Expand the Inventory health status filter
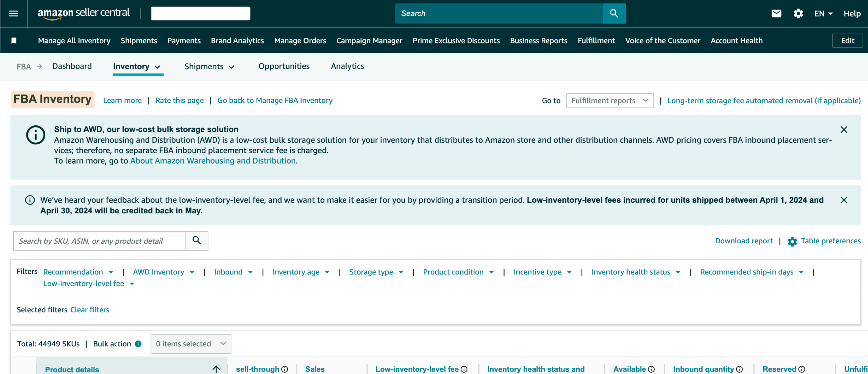The height and width of the screenshot is (374, 868). 636,272
